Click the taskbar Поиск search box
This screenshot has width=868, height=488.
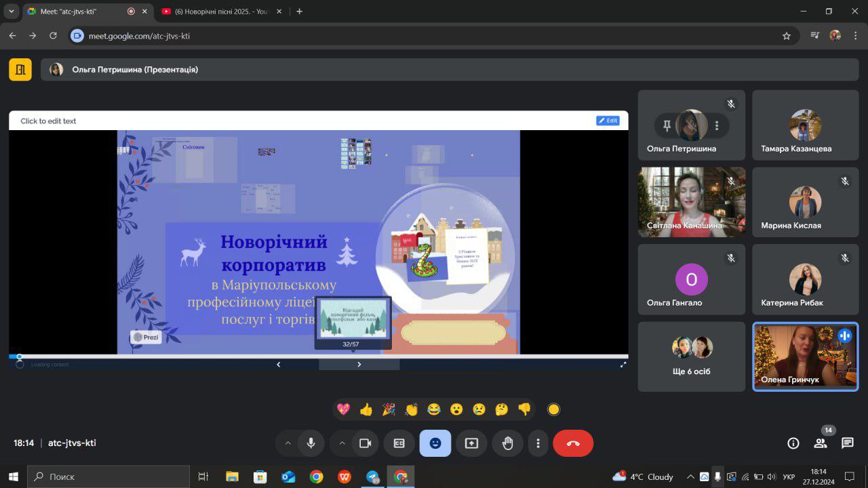(x=108, y=476)
